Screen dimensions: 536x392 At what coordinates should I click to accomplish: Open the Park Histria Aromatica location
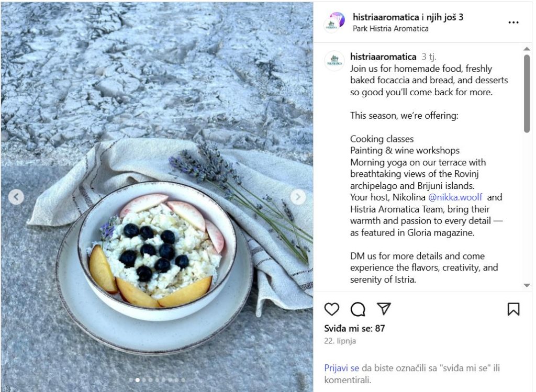tap(390, 29)
